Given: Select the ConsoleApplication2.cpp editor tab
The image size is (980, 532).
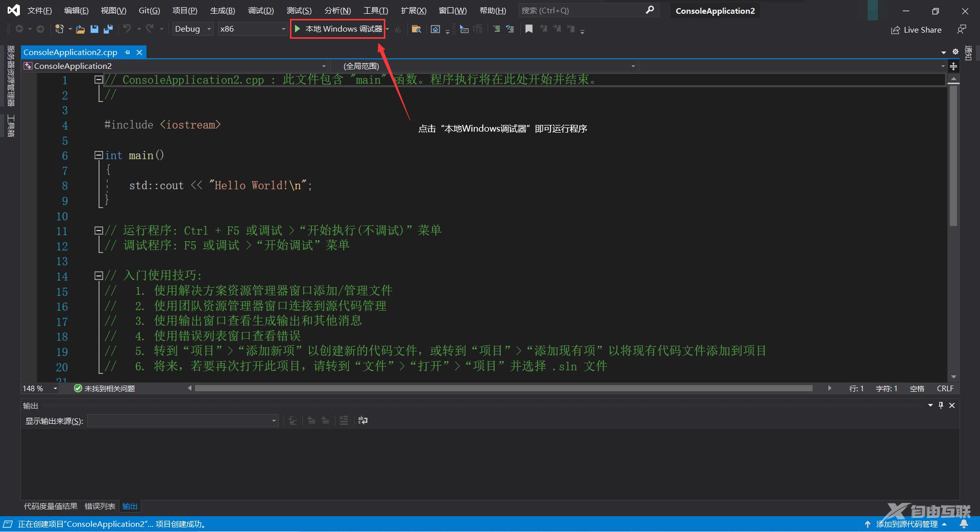Looking at the screenshot, I should (70, 52).
